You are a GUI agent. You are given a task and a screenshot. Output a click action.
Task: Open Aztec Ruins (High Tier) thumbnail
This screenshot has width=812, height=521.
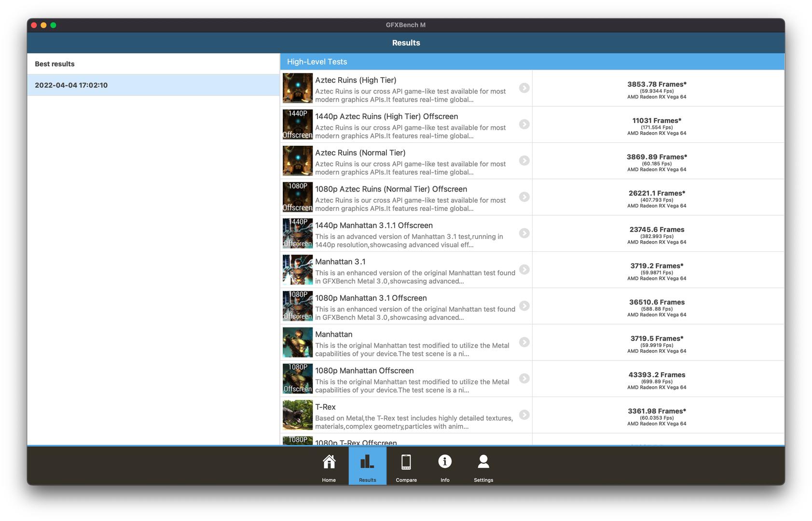tap(298, 88)
